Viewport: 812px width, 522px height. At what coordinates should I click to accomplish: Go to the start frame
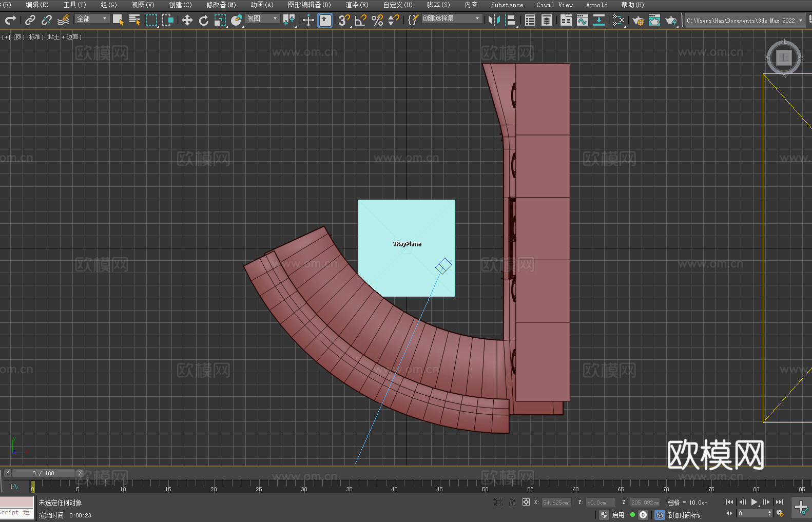[729, 502]
